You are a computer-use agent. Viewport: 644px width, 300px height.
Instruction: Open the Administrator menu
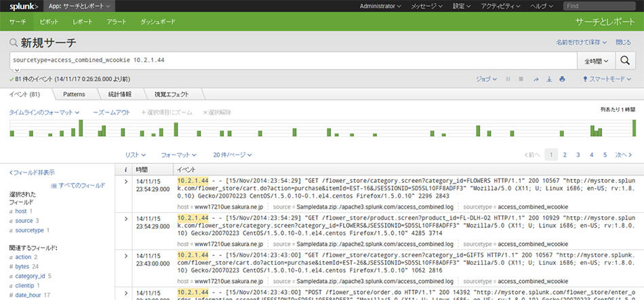coord(381,5)
